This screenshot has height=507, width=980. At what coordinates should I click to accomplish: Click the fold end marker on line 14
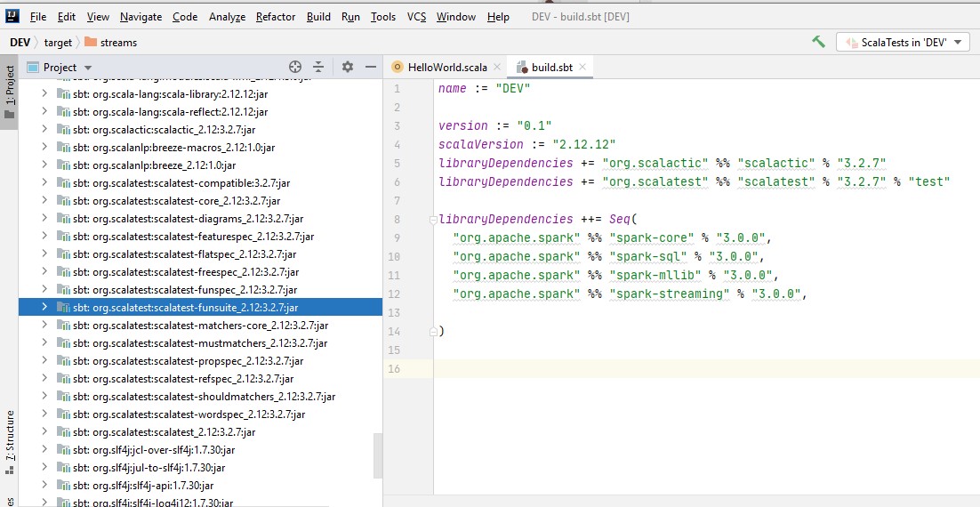coord(433,332)
